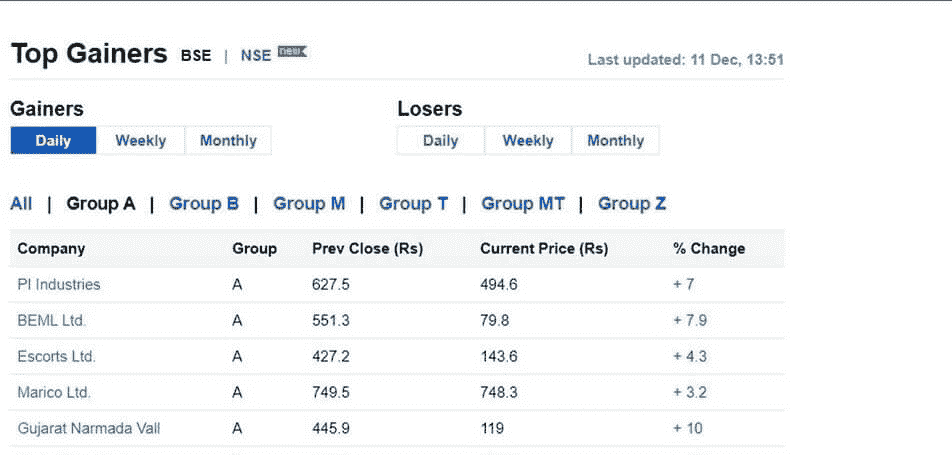The width and height of the screenshot is (952, 455).
Task: Show Monthly gainers
Action: [x=228, y=140]
